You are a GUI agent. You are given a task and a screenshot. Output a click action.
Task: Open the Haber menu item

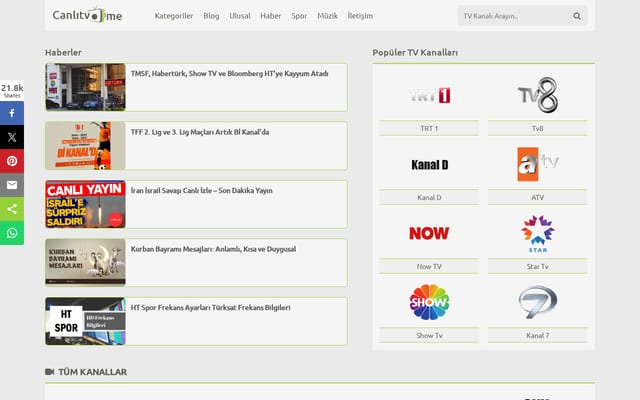coord(271,16)
